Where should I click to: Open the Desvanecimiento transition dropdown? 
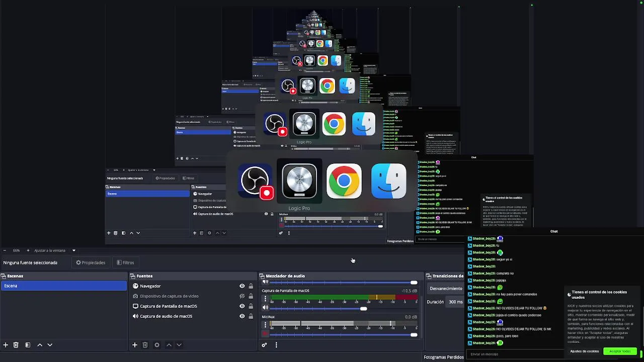click(446, 289)
